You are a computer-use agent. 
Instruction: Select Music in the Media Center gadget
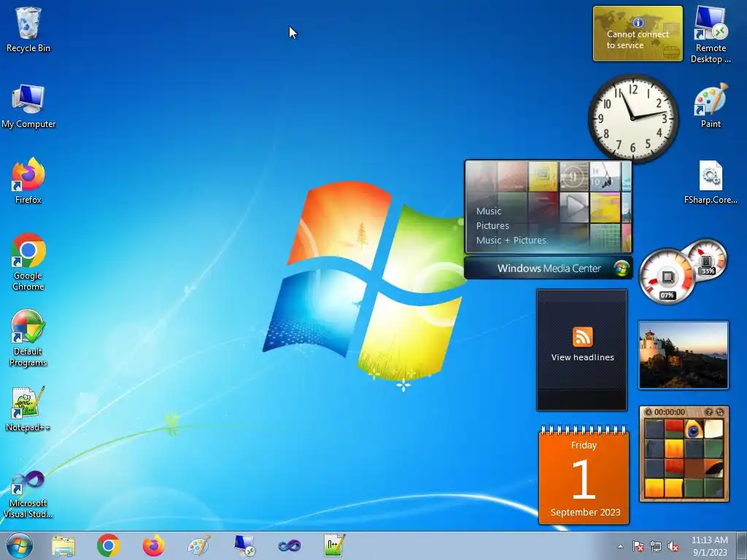click(x=488, y=211)
